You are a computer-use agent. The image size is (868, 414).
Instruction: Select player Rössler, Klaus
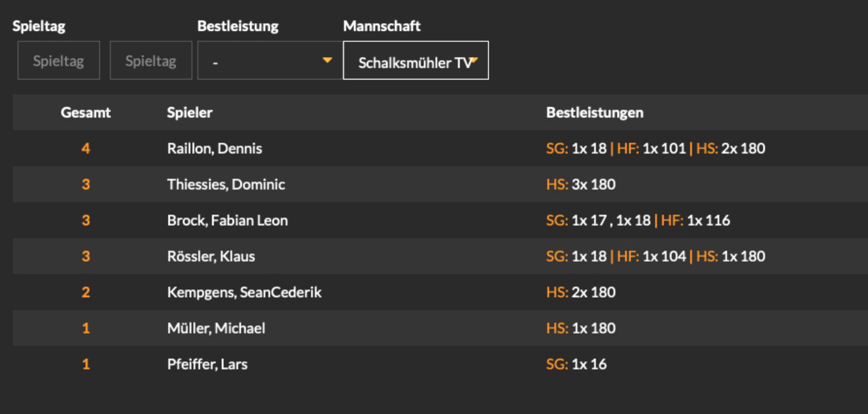(x=211, y=256)
